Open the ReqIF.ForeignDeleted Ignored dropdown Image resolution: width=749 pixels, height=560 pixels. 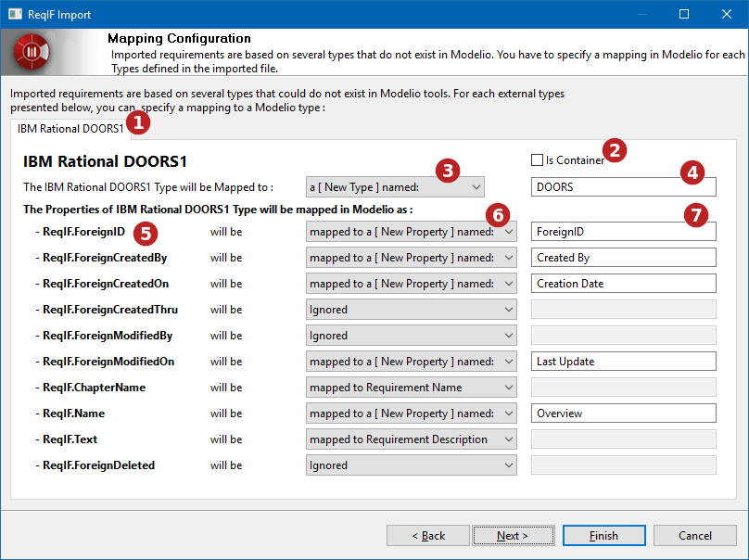(412, 465)
